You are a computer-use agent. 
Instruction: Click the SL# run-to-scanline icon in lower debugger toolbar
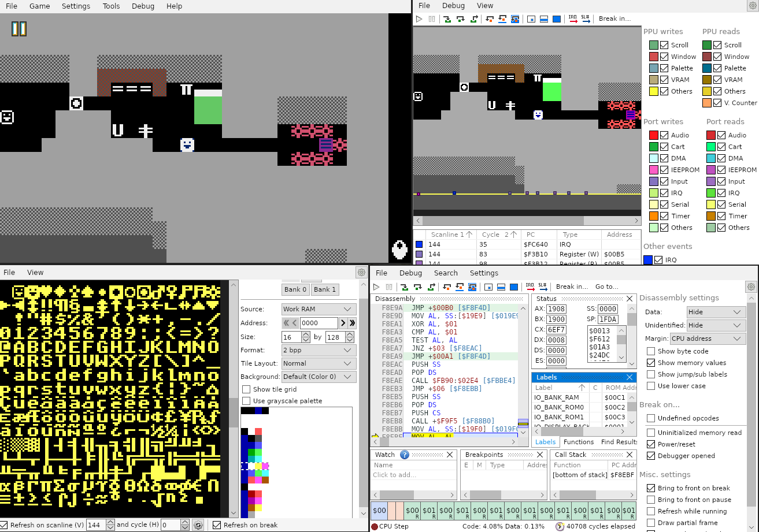[x=542, y=287]
